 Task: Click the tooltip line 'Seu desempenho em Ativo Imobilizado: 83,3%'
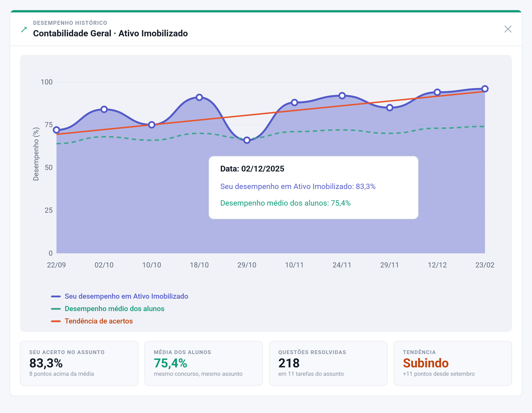298,187
